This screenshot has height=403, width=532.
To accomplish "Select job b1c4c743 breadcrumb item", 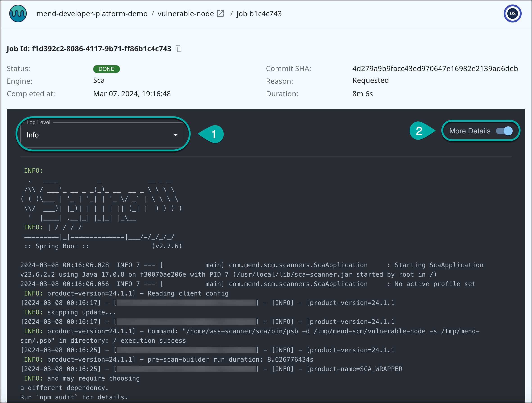I will click(x=259, y=14).
